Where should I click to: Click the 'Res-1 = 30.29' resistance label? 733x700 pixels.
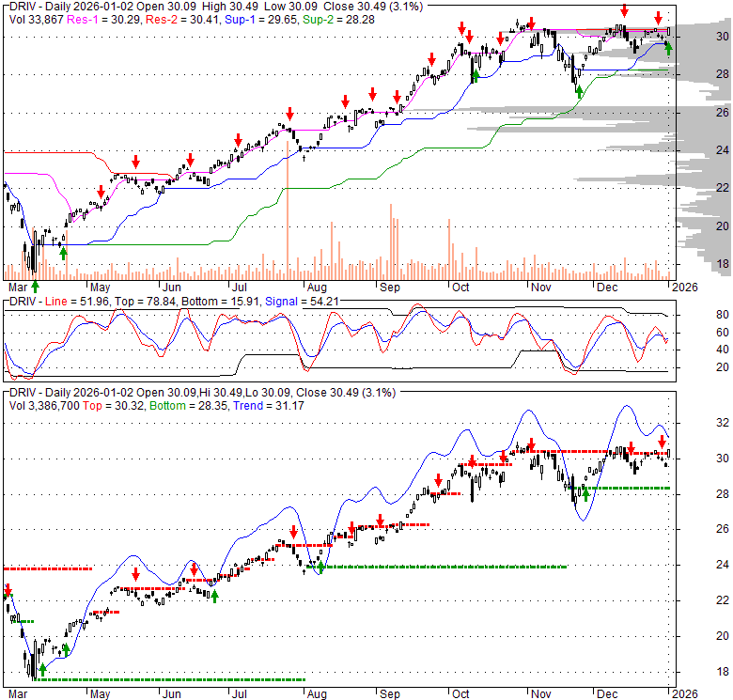coord(104,20)
